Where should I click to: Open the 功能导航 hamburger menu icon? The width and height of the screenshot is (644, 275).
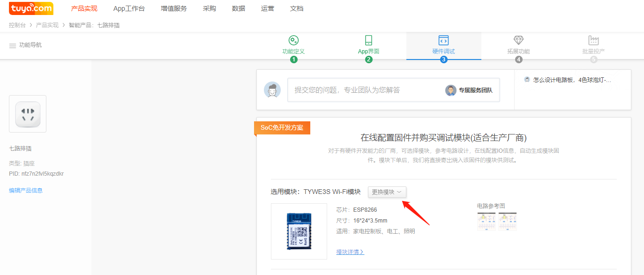click(x=13, y=45)
